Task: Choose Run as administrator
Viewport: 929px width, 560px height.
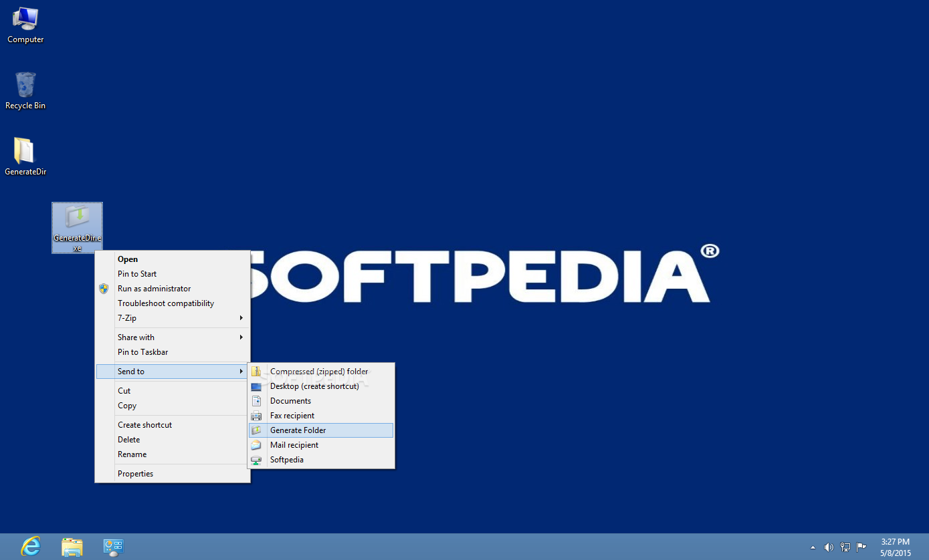Action: coord(173,289)
